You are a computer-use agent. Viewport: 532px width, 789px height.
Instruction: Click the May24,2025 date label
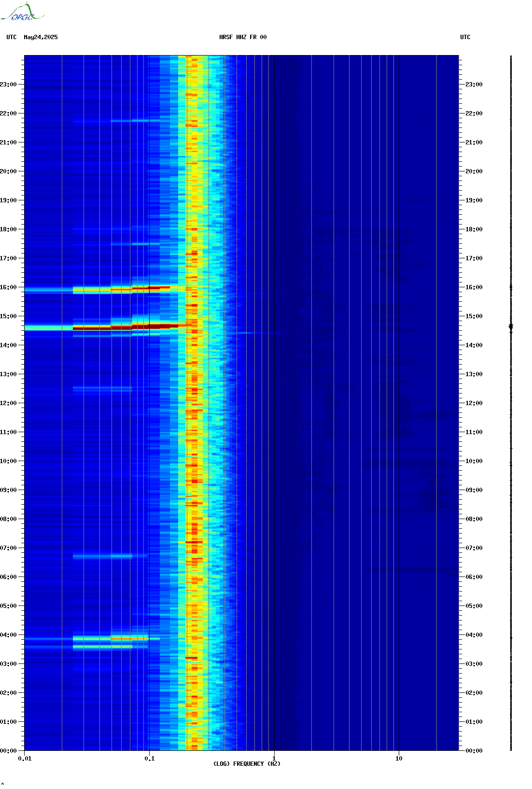click(41, 37)
